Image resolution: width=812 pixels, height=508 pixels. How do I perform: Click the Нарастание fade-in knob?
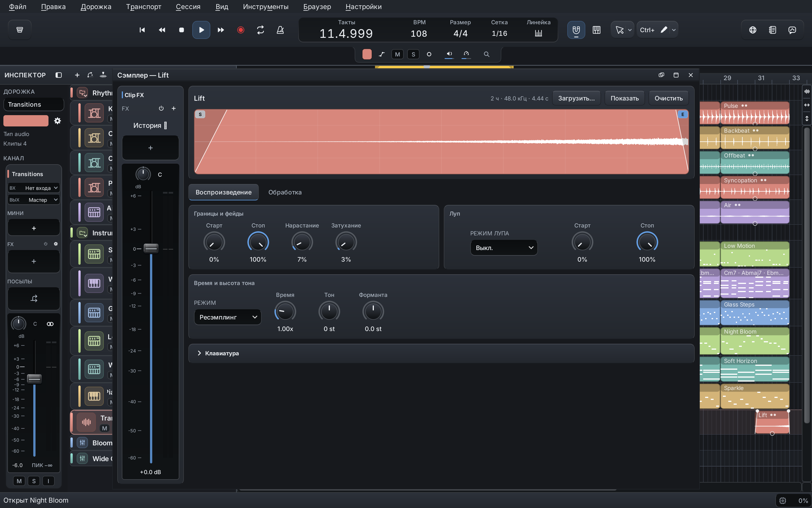[x=302, y=242]
